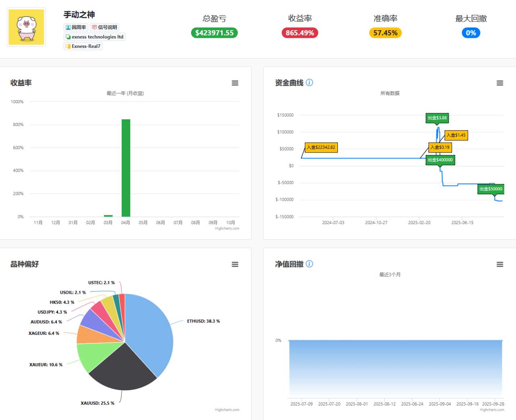The height and width of the screenshot is (420, 516).
Task: Click the hamburger menu icon on the 净值回撤 chart
Action: (x=500, y=264)
